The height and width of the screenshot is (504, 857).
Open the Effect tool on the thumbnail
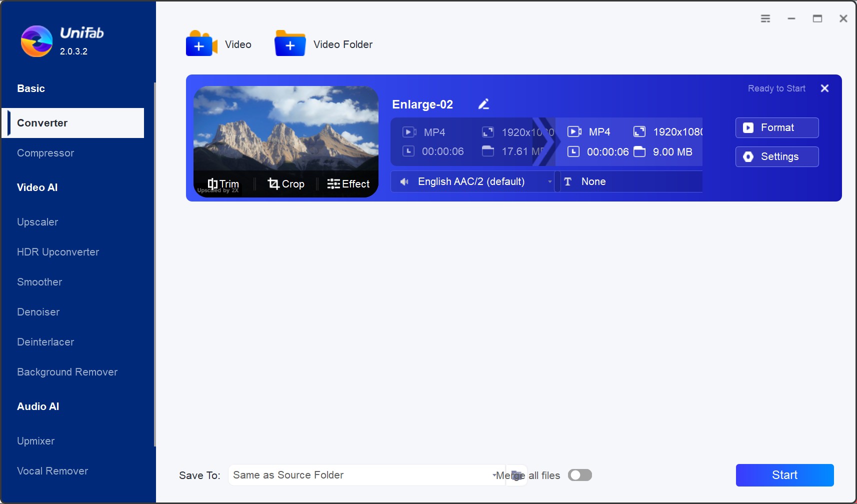[348, 184]
